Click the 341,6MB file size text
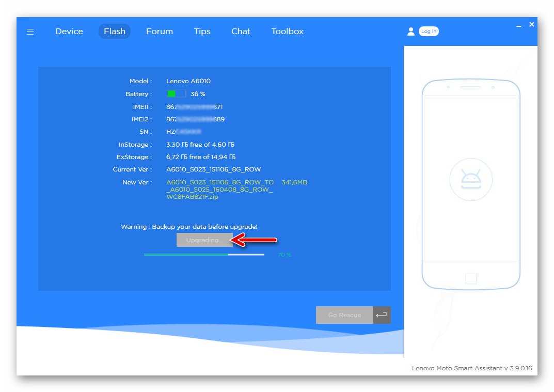Screen dimensions: 554x392 pyautogui.click(x=294, y=182)
